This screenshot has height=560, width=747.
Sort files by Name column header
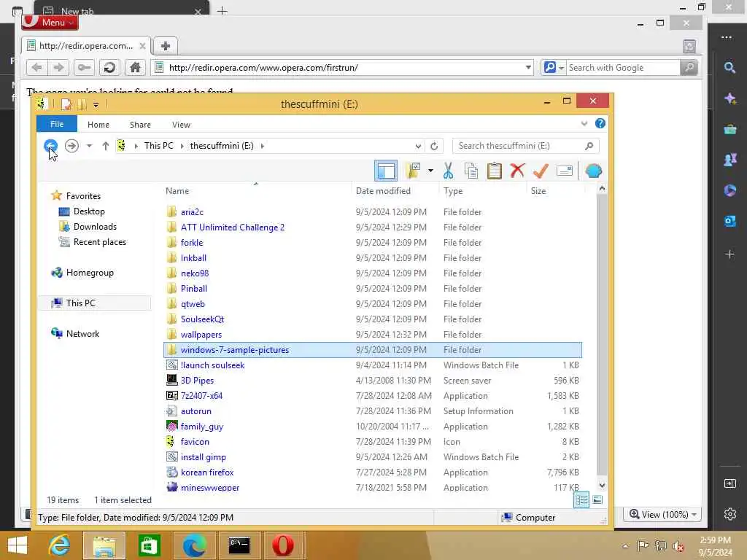point(177,191)
